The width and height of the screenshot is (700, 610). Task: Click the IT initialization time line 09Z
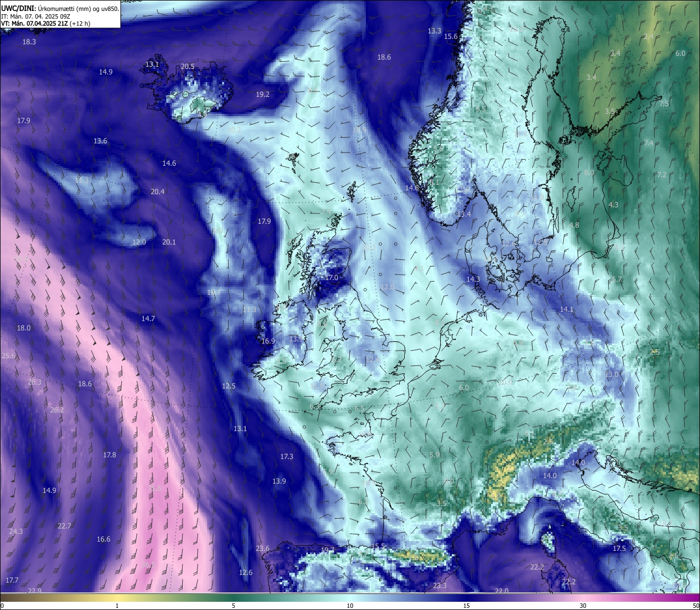pyautogui.click(x=36, y=16)
